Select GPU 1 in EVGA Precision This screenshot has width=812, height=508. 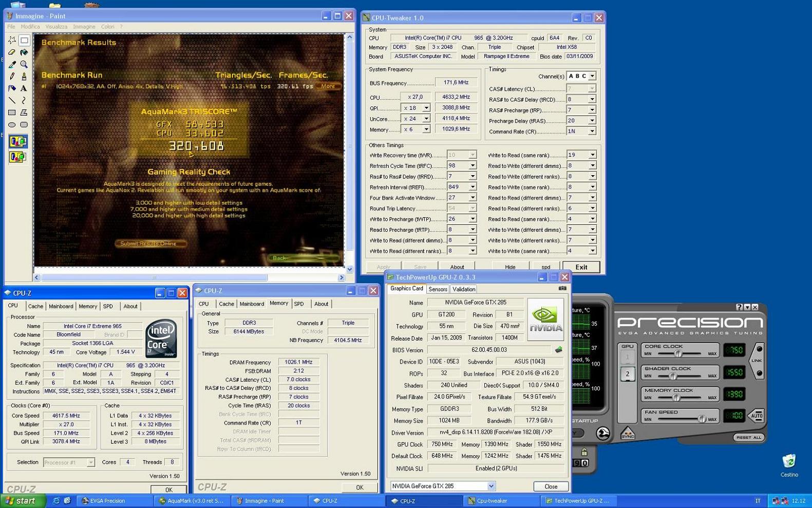tap(627, 357)
